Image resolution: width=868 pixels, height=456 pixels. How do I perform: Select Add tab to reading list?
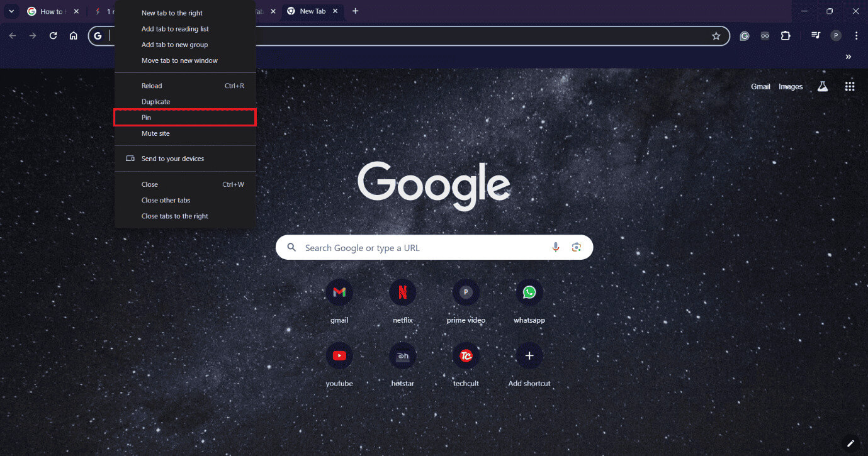pyautogui.click(x=185, y=29)
